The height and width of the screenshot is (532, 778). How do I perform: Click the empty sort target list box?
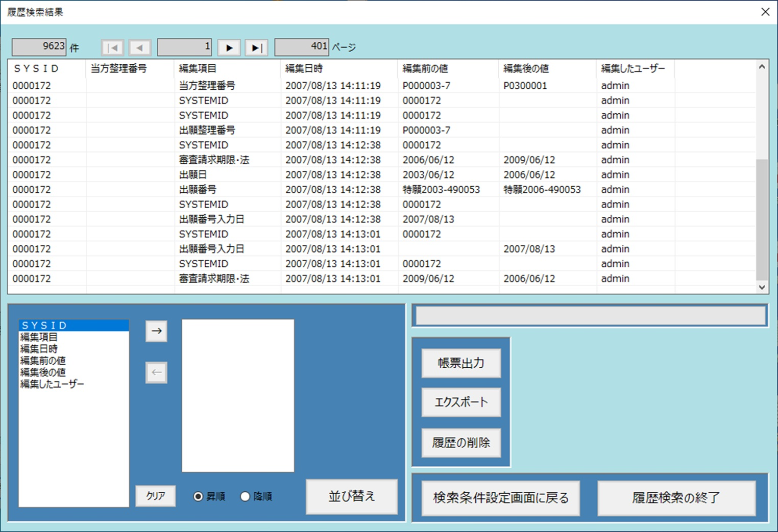[x=238, y=396]
